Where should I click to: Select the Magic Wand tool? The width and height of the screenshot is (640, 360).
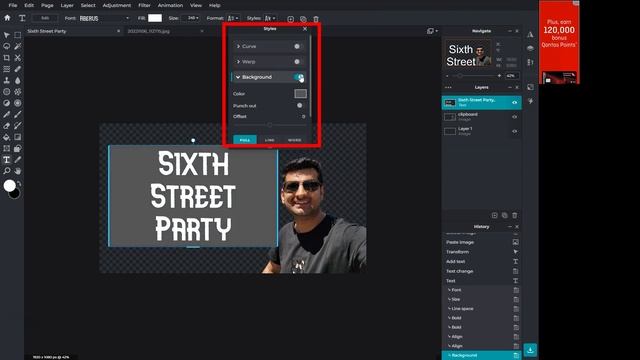tap(18, 47)
